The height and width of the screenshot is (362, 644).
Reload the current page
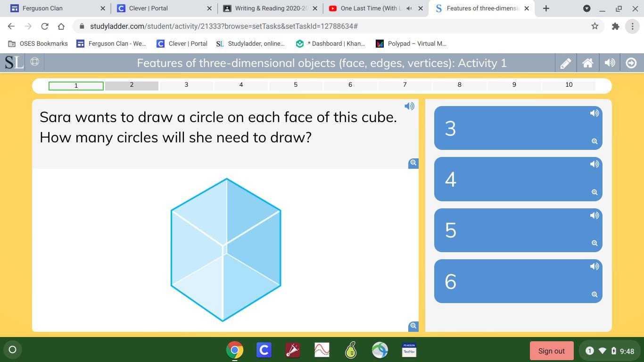44,26
